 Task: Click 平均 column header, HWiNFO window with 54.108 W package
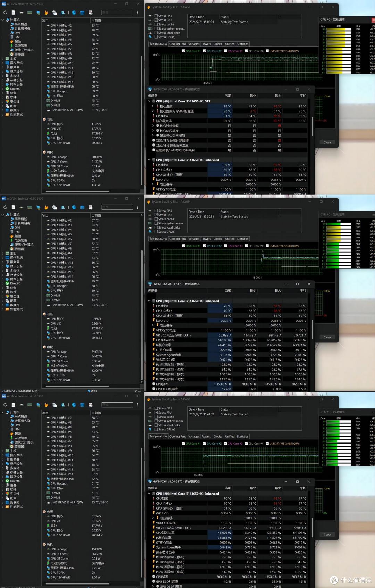click(x=303, y=290)
